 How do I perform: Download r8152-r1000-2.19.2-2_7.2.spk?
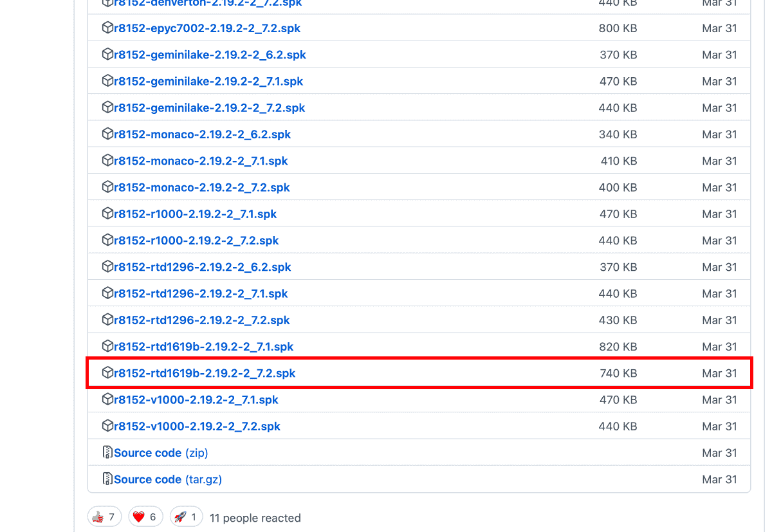click(x=196, y=241)
